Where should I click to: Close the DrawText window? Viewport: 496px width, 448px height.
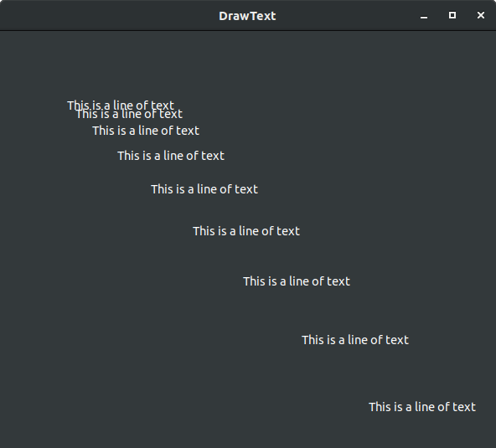[x=481, y=15]
